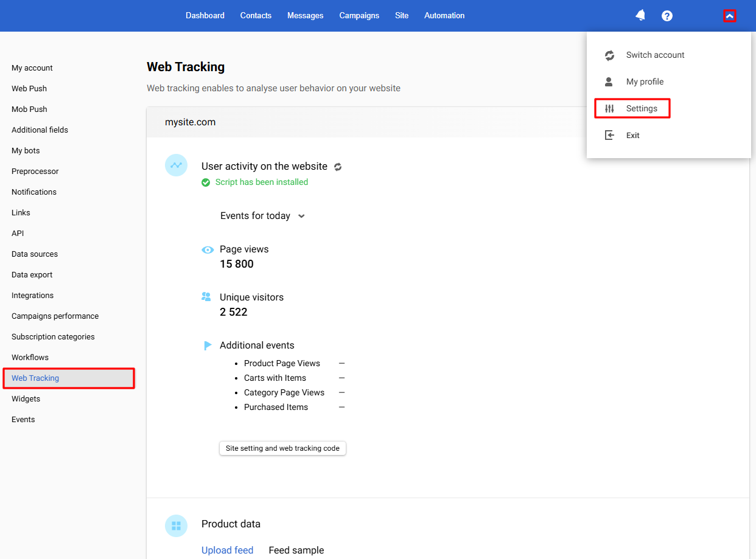The width and height of the screenshot is (756, 559).
Task: Go to My bots in the sidebar
Action: (26, 151)
